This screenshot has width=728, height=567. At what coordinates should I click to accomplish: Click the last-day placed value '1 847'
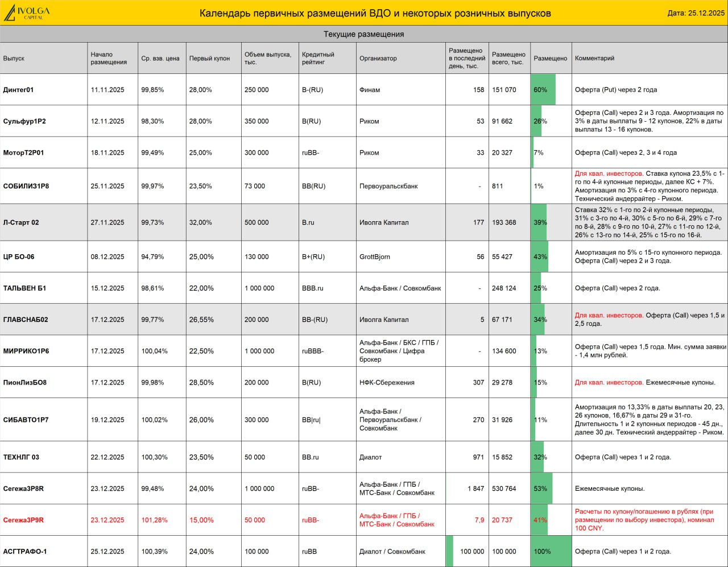(476, 489)
